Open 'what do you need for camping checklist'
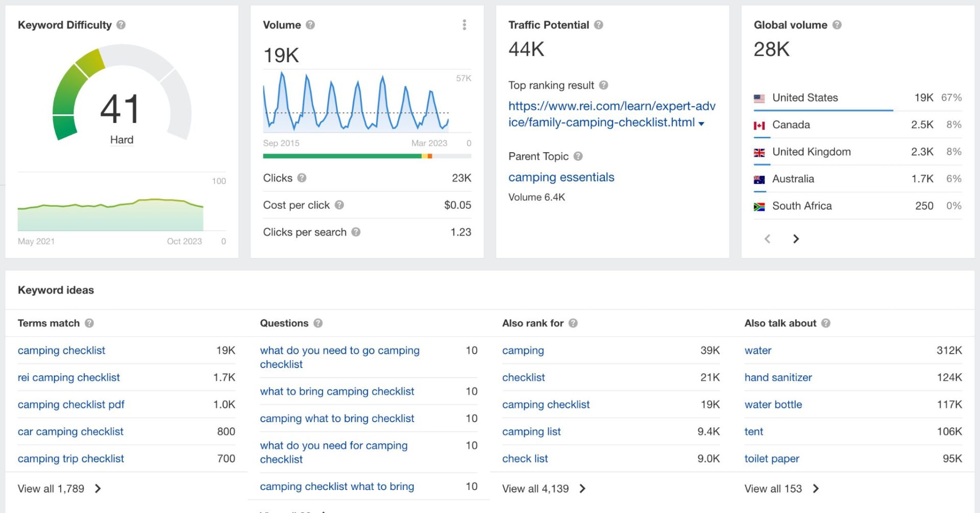 [x=334, y=452]
